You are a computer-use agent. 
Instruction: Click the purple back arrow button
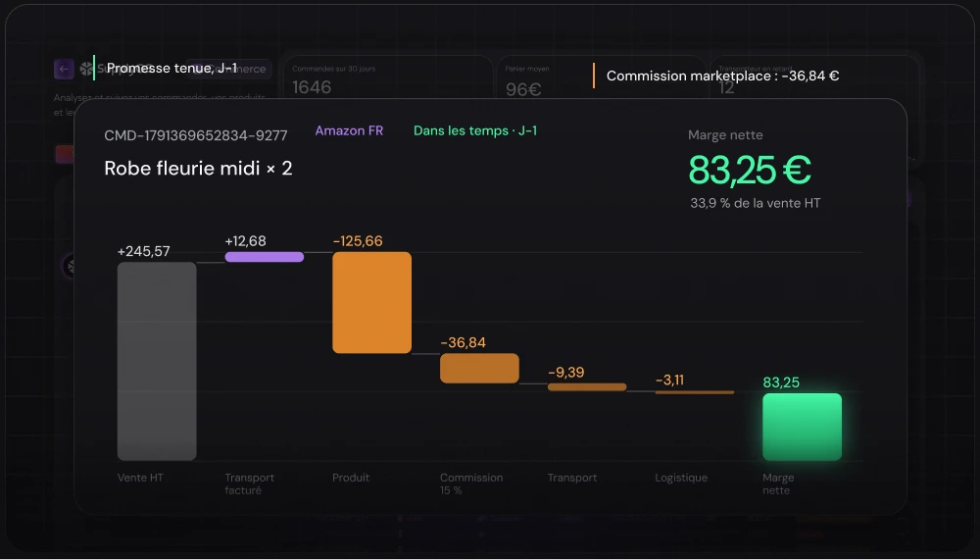[64, 69]
